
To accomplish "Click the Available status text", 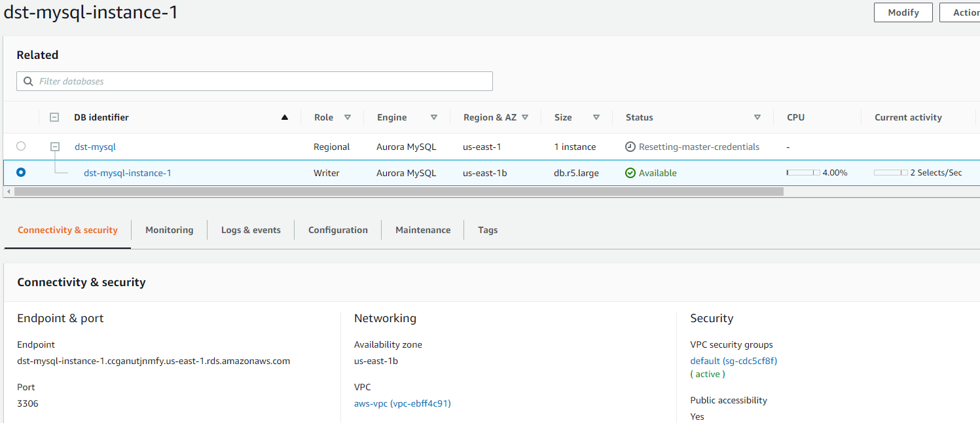I will point(658,173).
